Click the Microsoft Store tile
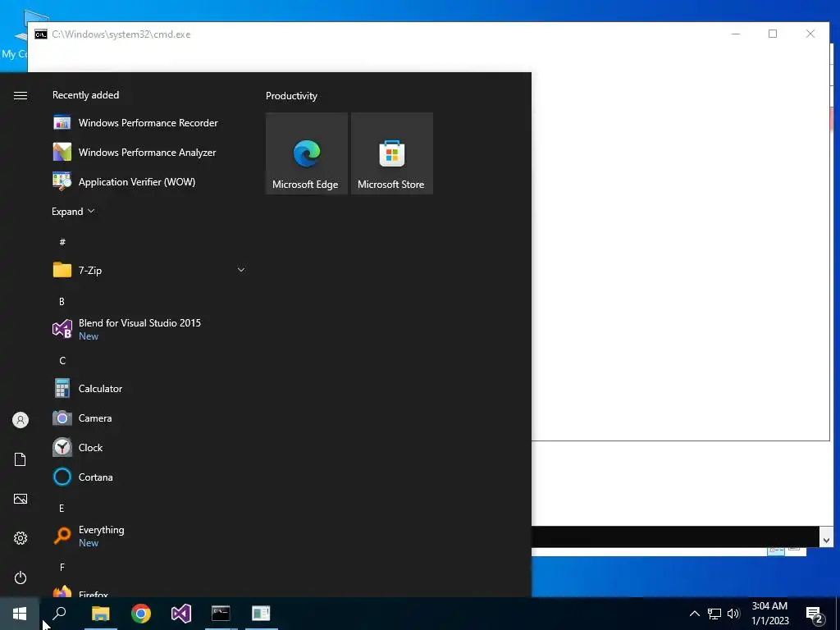 pos(391,153)
